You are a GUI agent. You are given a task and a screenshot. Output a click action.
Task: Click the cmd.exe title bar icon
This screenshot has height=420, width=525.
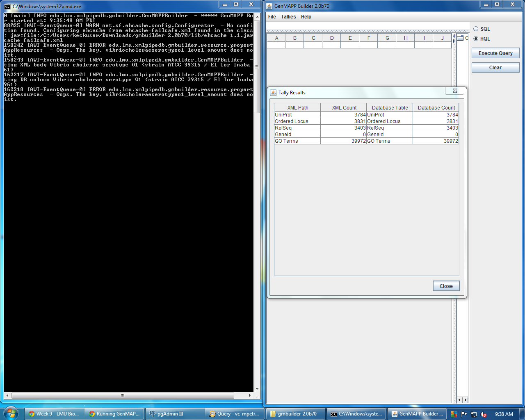click(x=7, y=7)
